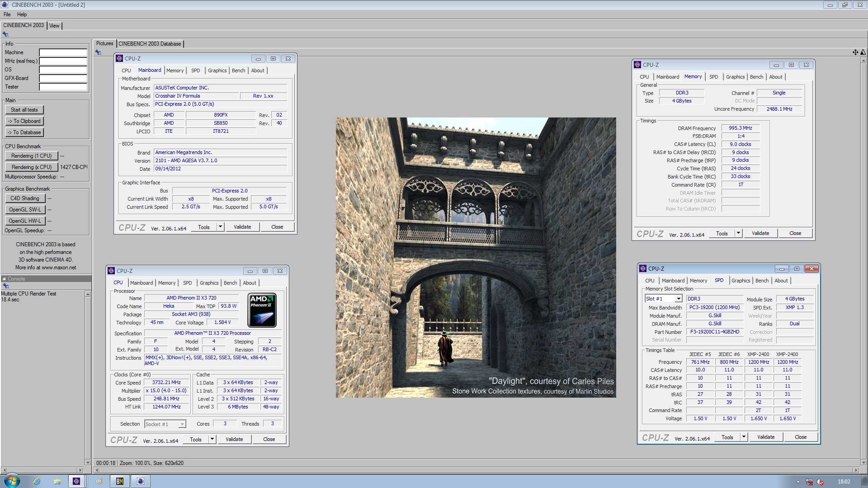868x488 pixels.
Task: Click the network tray icon
Action: [x=809, y=482]
